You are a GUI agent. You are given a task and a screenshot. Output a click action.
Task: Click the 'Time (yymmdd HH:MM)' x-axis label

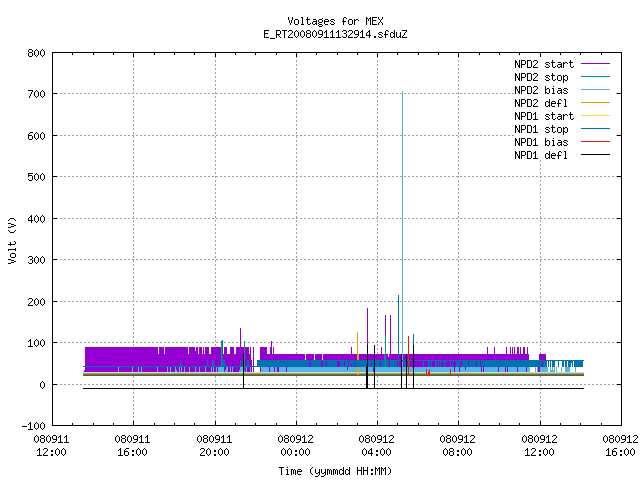tap(335, 471)
